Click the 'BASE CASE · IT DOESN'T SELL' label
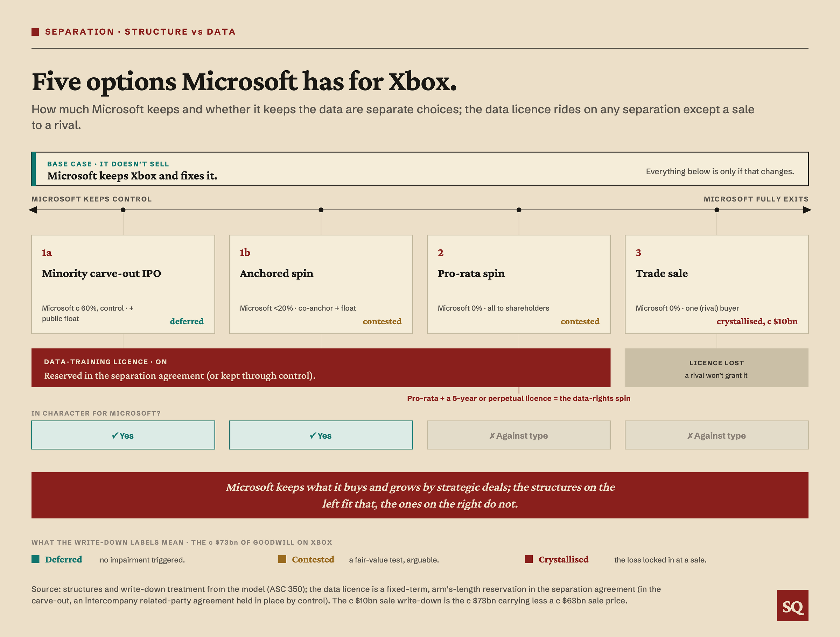The height and width of the screenshot is (637, 840). click(108, 164)
